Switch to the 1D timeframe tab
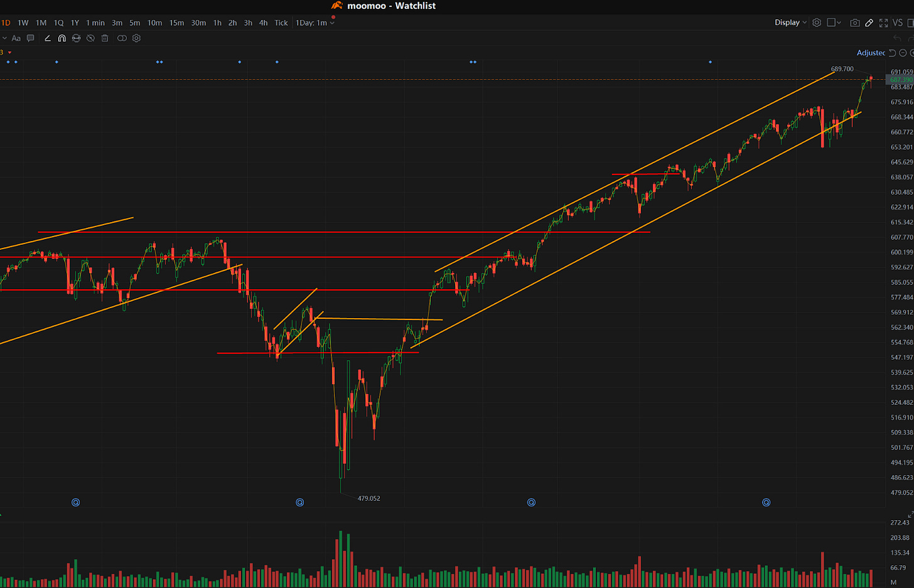 (x=5, y=23)
